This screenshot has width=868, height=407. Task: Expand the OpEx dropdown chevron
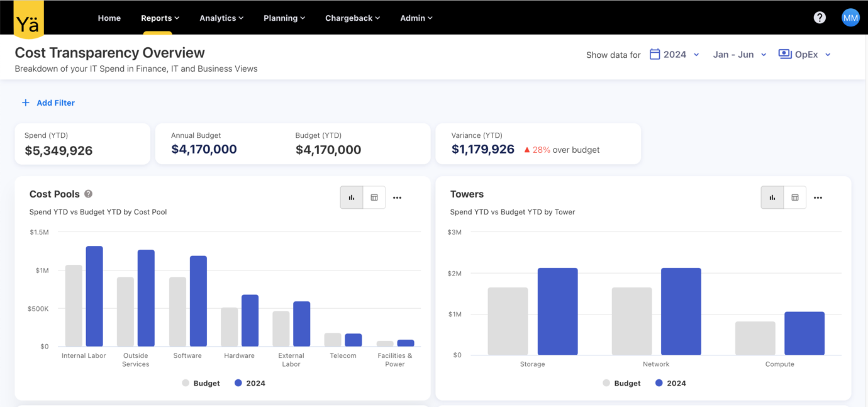coord(828,55)
